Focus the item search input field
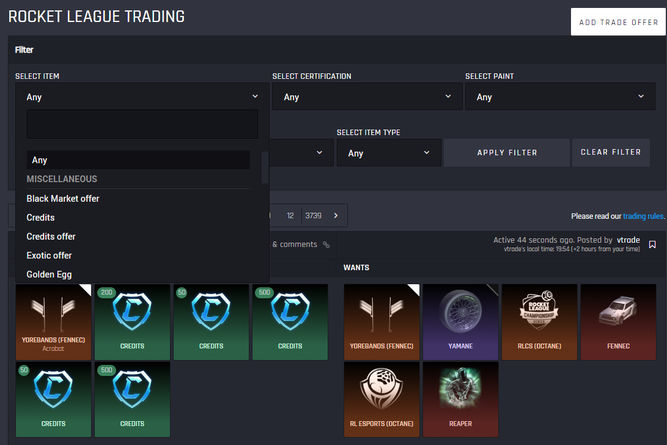The height and width of the screenshot is (445, 667). tap(142, 124)
